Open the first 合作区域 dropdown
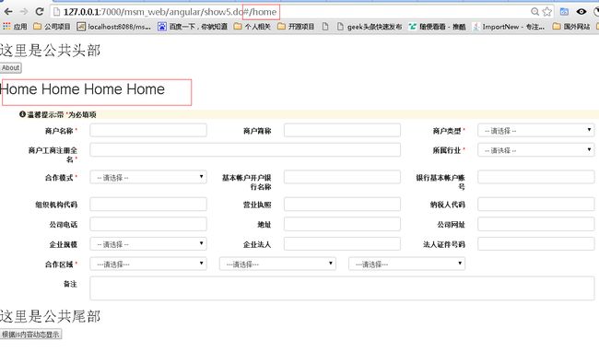Viewport: 599px width, 364px height. [148, 264]
